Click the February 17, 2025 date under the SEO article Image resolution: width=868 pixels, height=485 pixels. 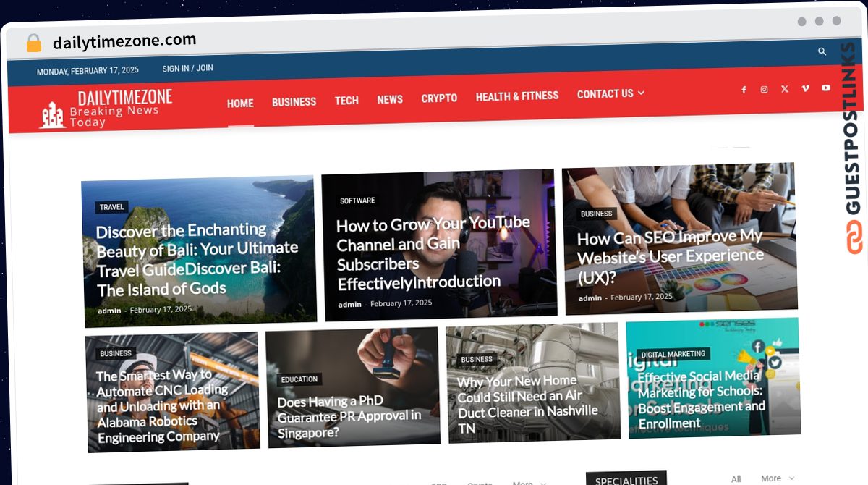(x=642, y=297)
